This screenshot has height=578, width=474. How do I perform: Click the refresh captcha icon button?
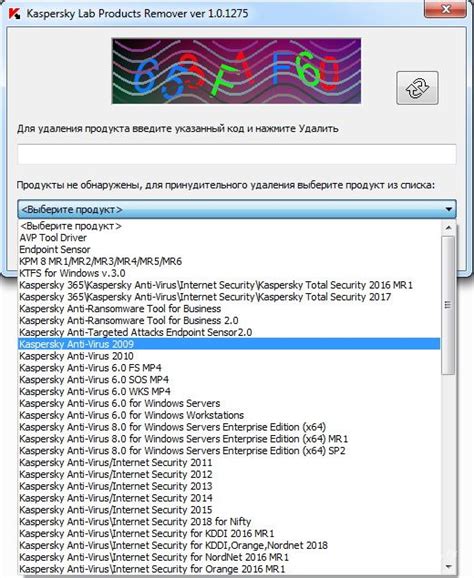[417, 88]
